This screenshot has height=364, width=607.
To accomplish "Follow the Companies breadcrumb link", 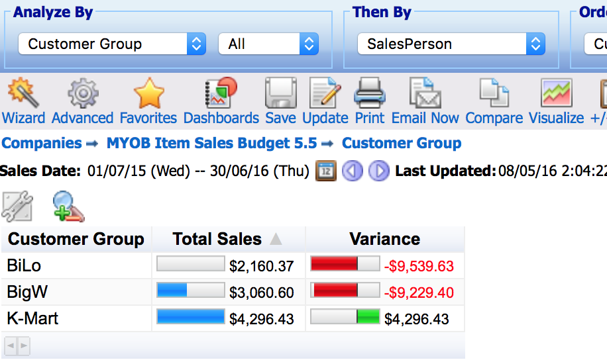I will (42, 143).
